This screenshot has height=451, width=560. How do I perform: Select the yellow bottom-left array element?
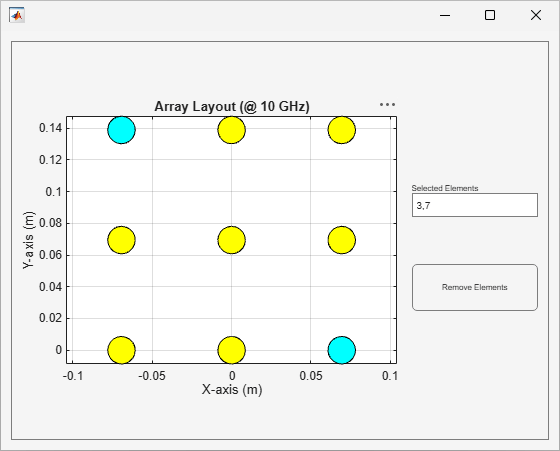(x=121, y=350)
